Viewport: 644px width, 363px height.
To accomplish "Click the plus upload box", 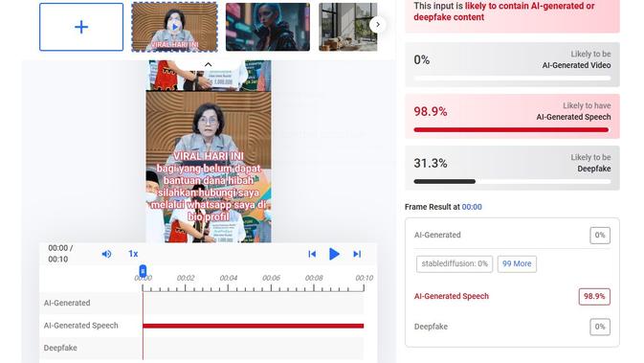I will pyautogui.click(x=81, y=27).
